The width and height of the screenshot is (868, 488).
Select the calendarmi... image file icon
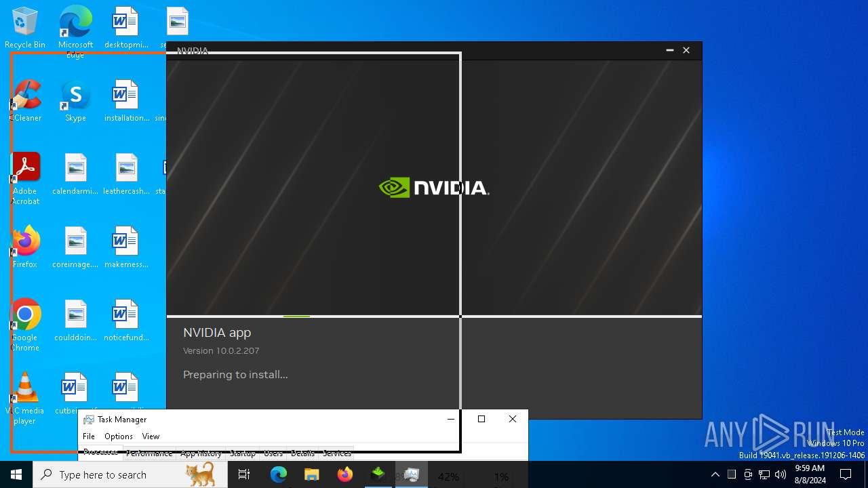[75, 175]
